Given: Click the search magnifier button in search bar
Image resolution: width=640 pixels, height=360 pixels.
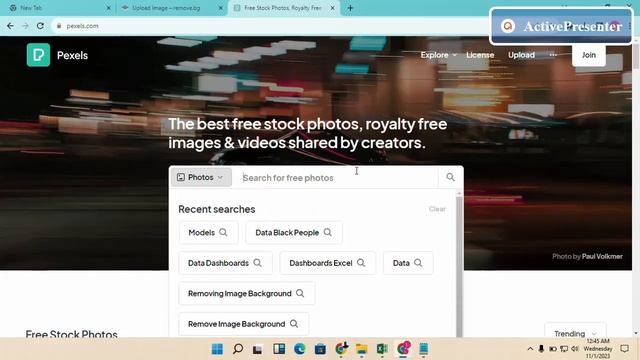Looking at the screenshot, I should pos(450,177).
